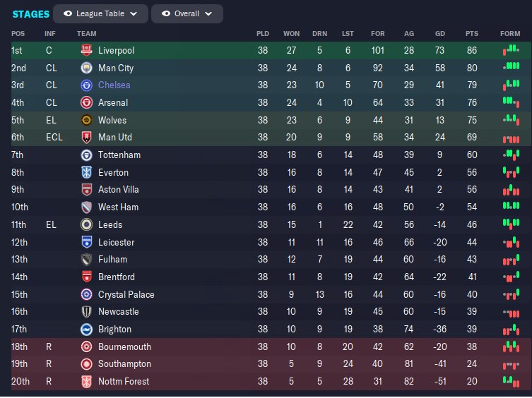Open the Man Utd team name link

tap(115, 138)
